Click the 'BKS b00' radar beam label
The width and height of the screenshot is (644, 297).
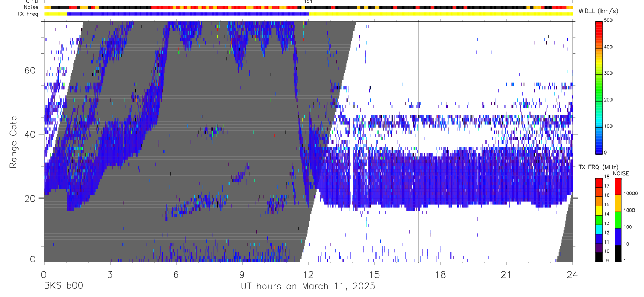pos(63,287)
